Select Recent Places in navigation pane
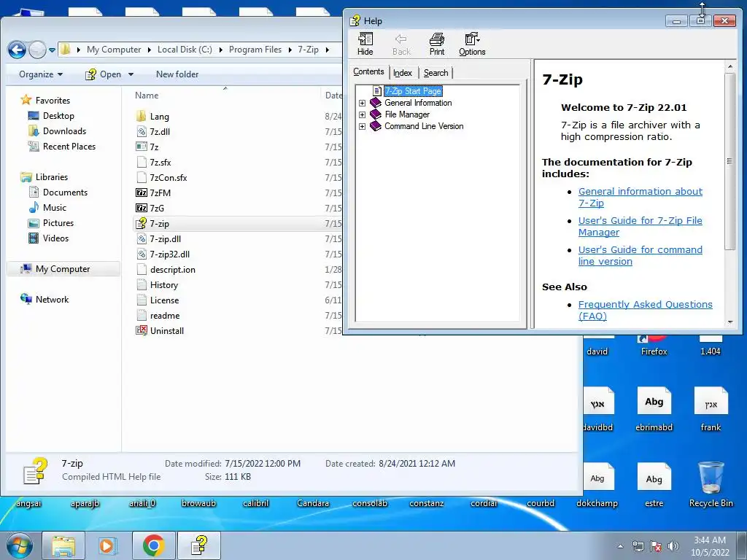 [69, 146]
